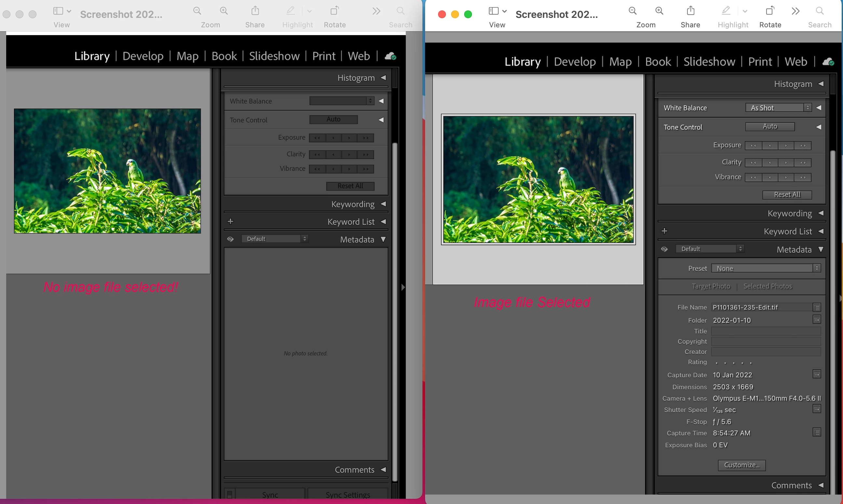
Task: Click the Rating dots in the Metadata panel
Action: (733, 363)
